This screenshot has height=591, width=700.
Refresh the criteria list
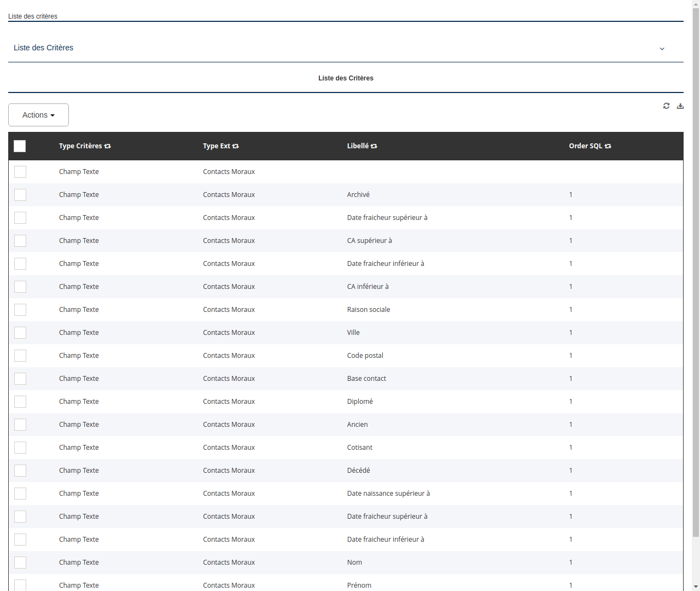pos(666,106)
